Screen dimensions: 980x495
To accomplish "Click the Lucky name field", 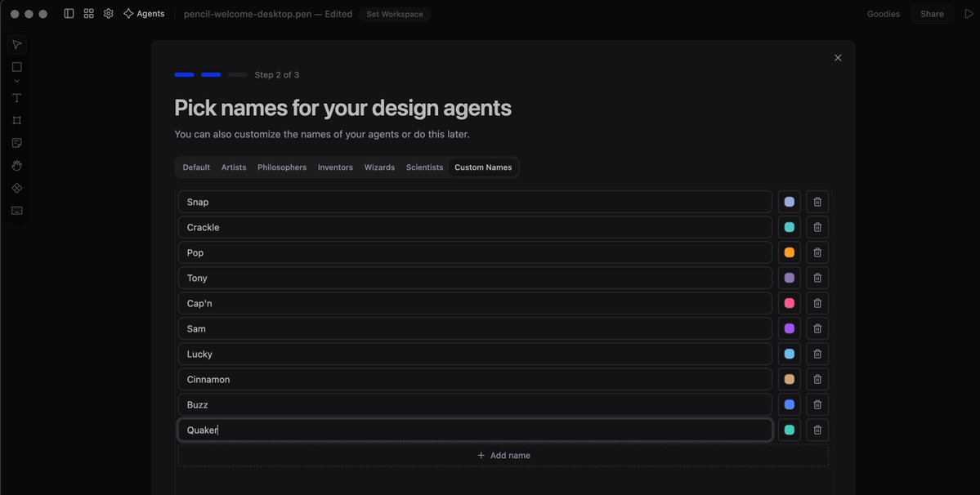I will (x=475, y=354).
